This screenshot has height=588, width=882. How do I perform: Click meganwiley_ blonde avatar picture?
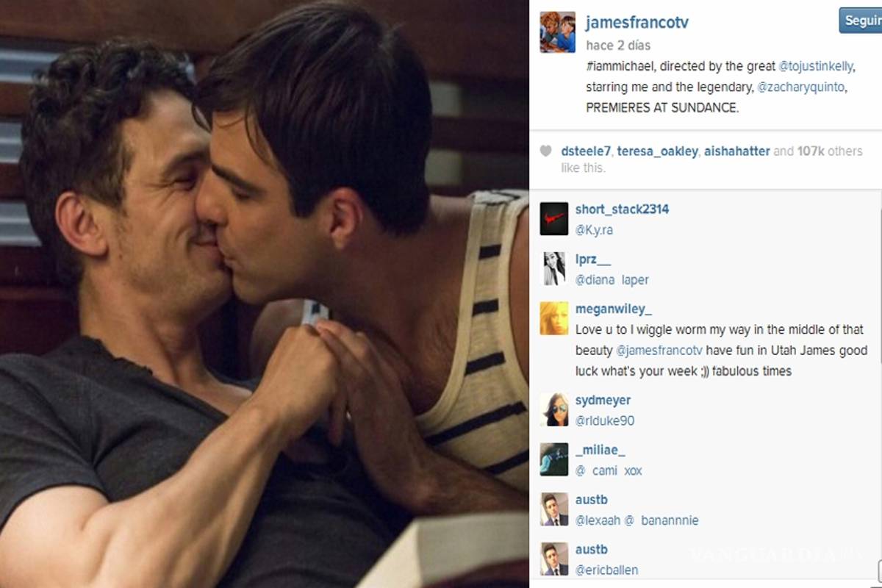point(554,318)
